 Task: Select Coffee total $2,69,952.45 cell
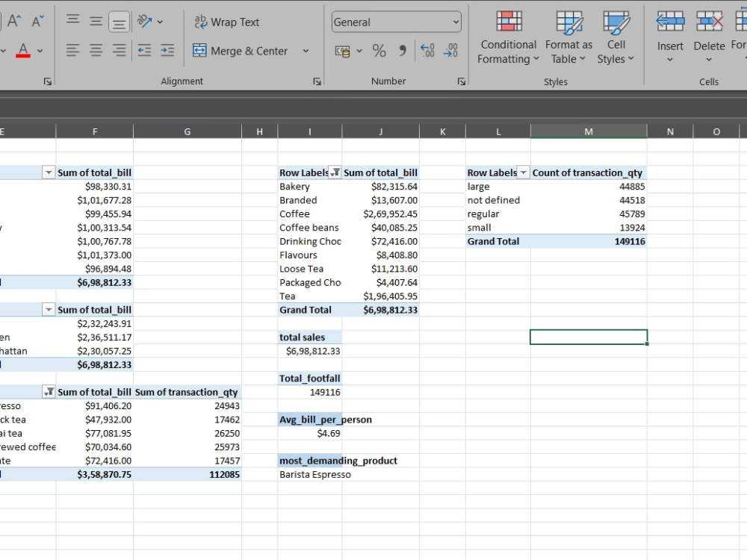tap(381, 214)
